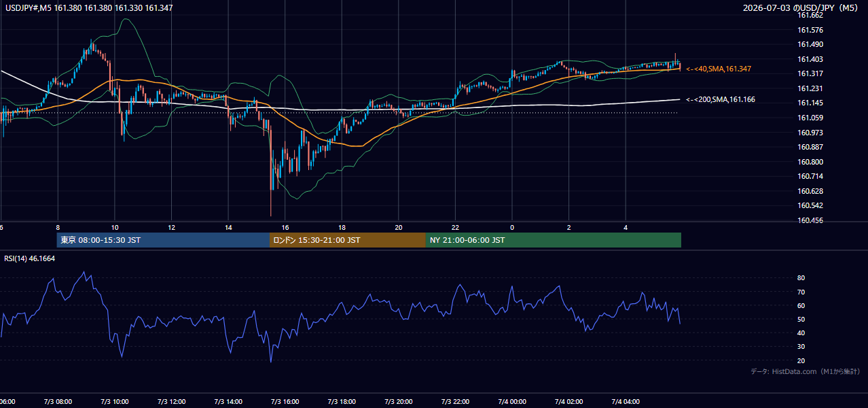This screenshot has height=408, width=868.
Task: Click the RSI 80 level label
Action: click(801, 278)
